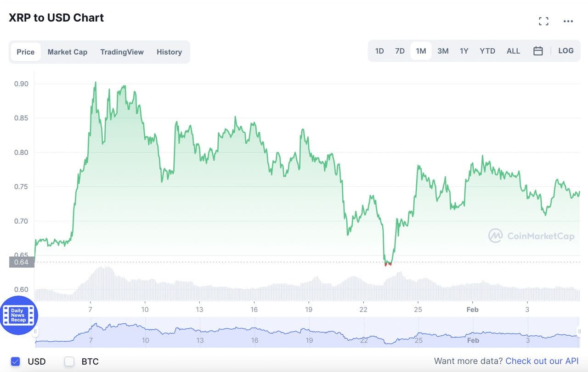Viewport: 588px width, 372px height.
Task: Enable the BTC checkbox
Action: (69, 361)
